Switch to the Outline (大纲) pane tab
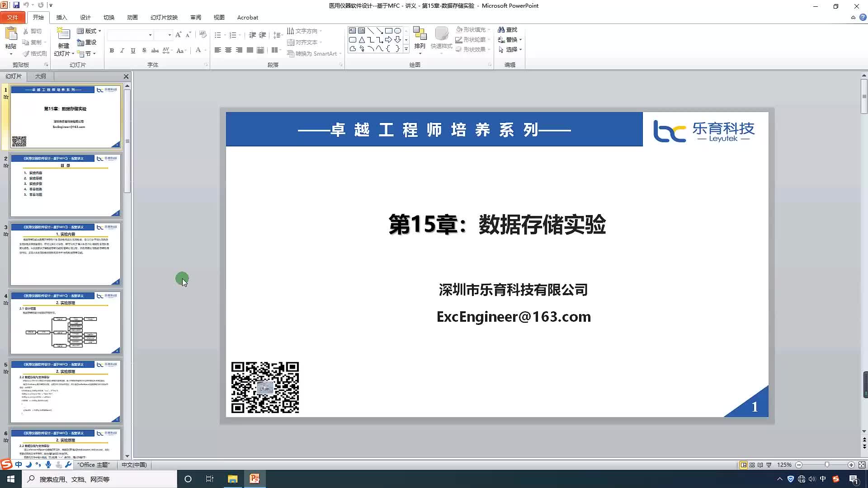Viewport: 868px width, 488px height. pos(41,76)
